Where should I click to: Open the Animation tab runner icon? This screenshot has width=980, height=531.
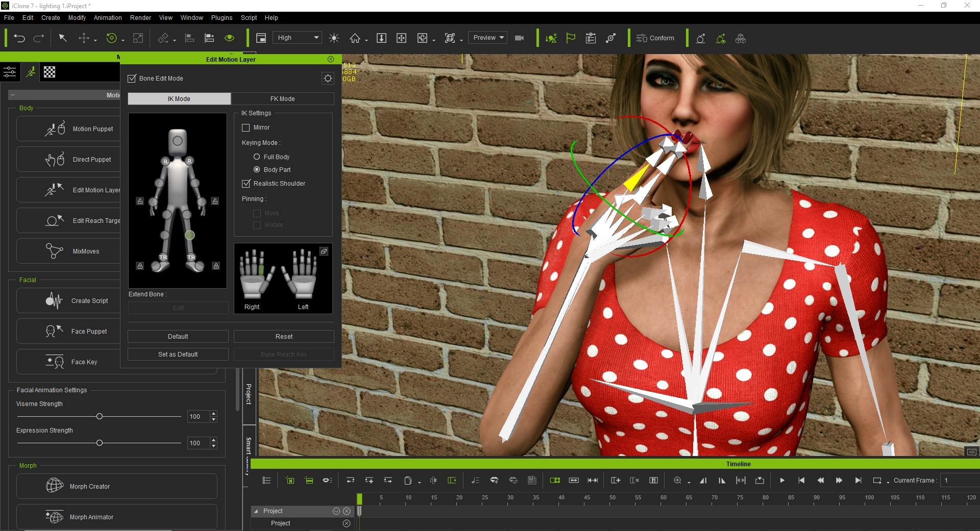pos(31,72)
